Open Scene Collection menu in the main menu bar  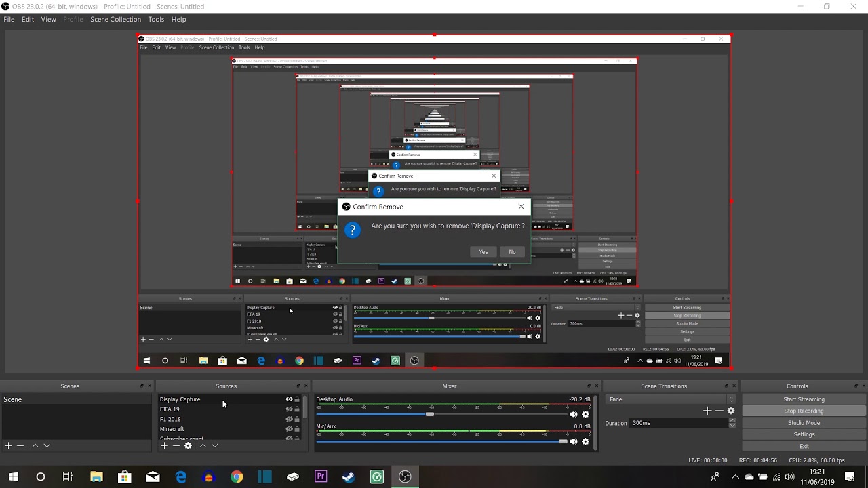pyautogui.click(x=116, y=19)
